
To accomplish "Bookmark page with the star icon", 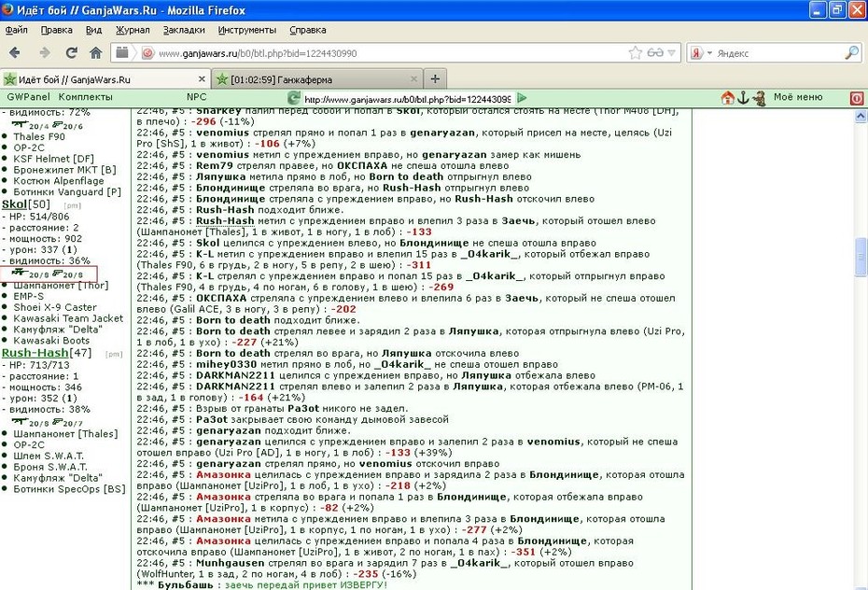I will (x=635, y=52).
